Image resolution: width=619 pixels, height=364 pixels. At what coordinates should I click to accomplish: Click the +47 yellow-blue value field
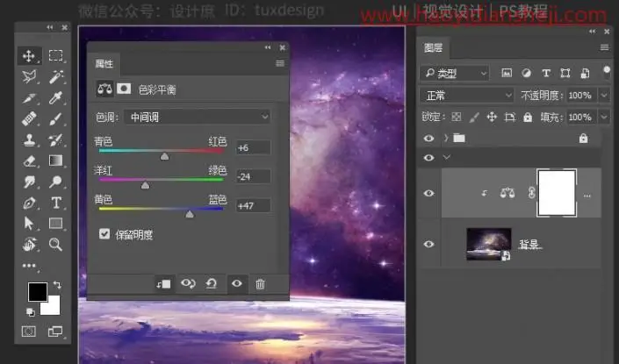254,205
